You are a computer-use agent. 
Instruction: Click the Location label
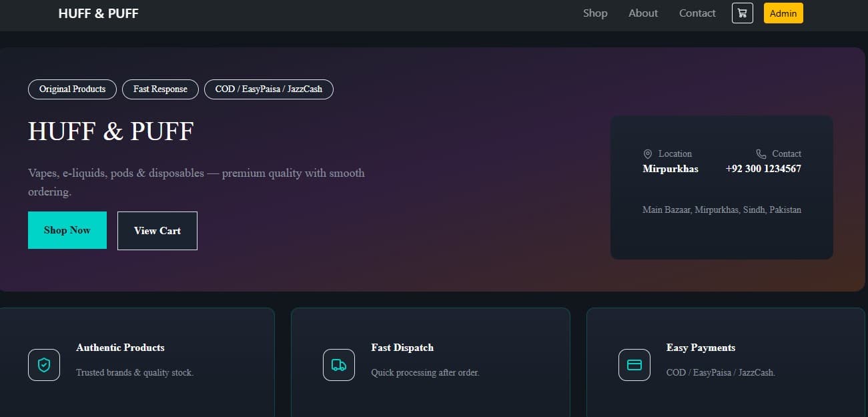675,154
